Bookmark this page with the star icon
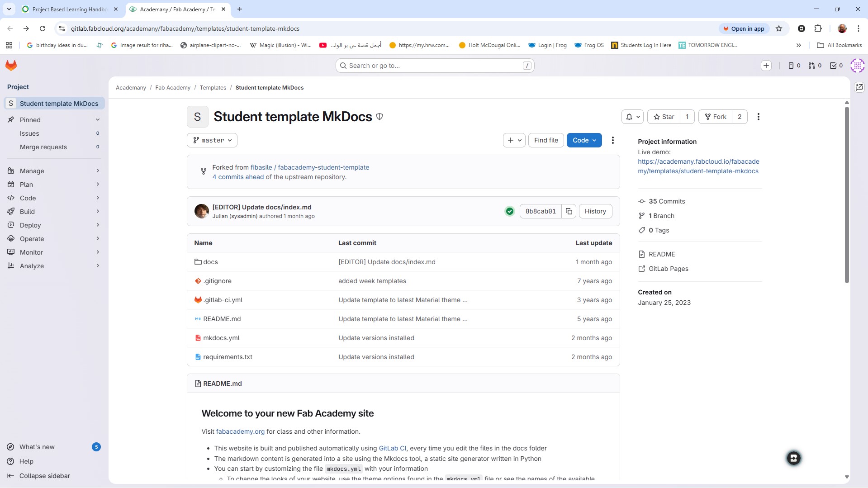868x488 pixels. [779, 28]
